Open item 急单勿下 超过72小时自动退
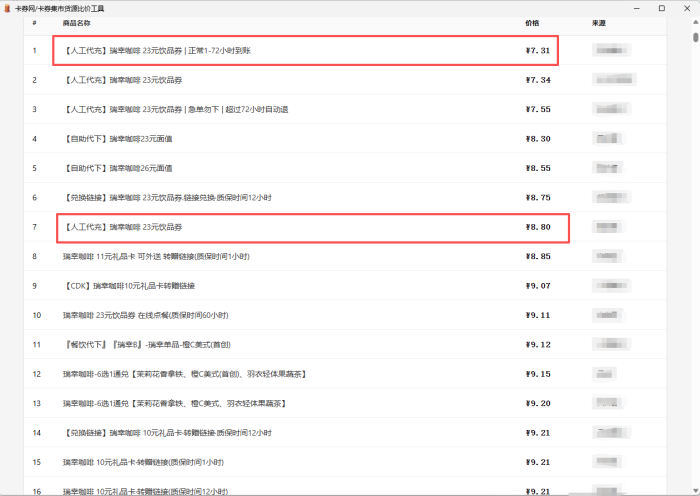The width and height of the screenshot is (700, 496). tap(175, 109)
